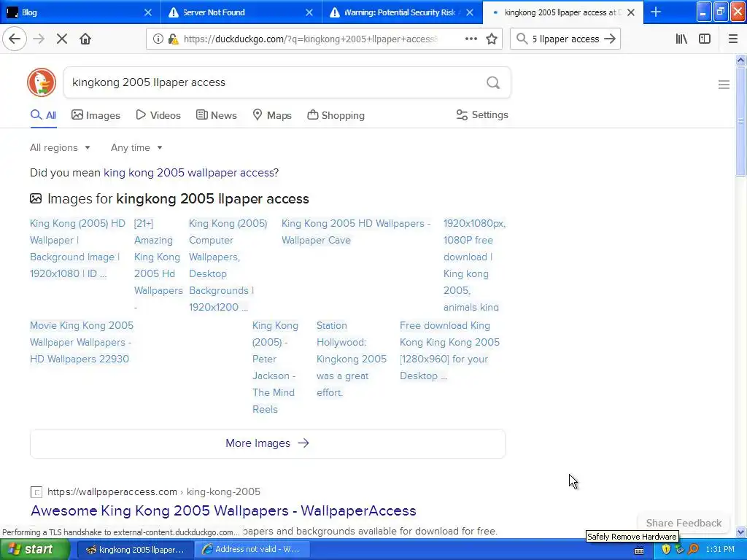This screenshot has width=747, height=560.
Task: Close the Potential Security Risk tab
Action: (470, 12)
